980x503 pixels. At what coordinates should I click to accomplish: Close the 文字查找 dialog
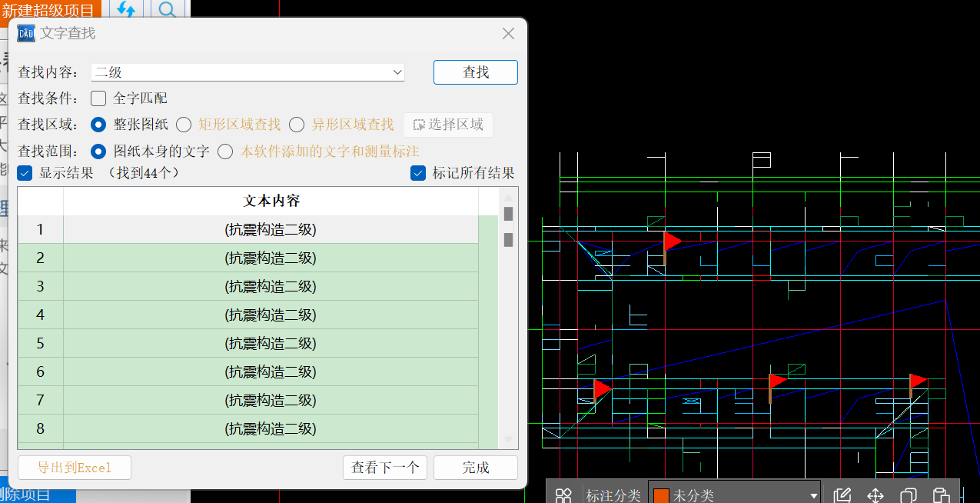pos(508,34)
